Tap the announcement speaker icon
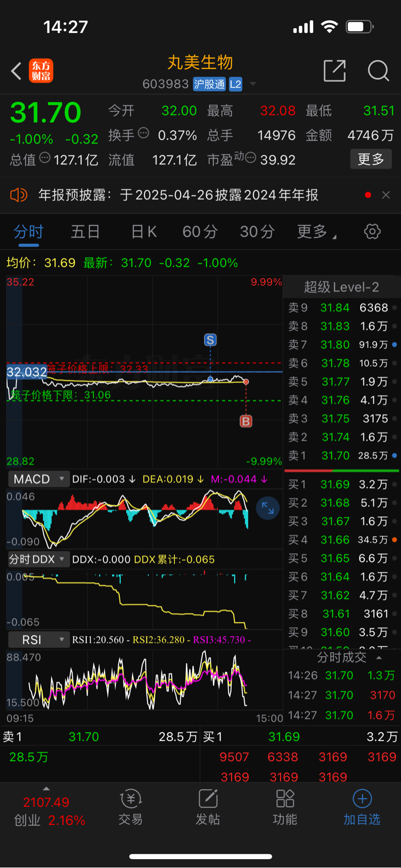 (x=18, y=195)
